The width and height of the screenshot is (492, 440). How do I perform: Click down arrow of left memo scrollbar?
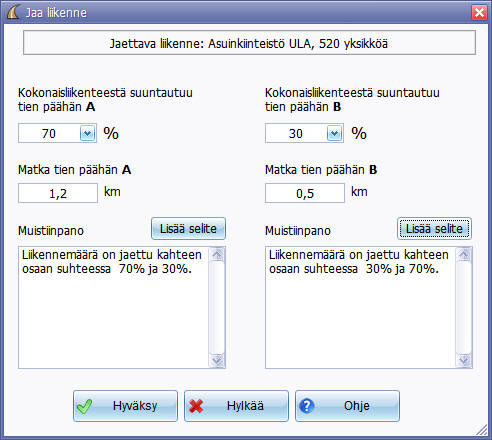[217, 360]
